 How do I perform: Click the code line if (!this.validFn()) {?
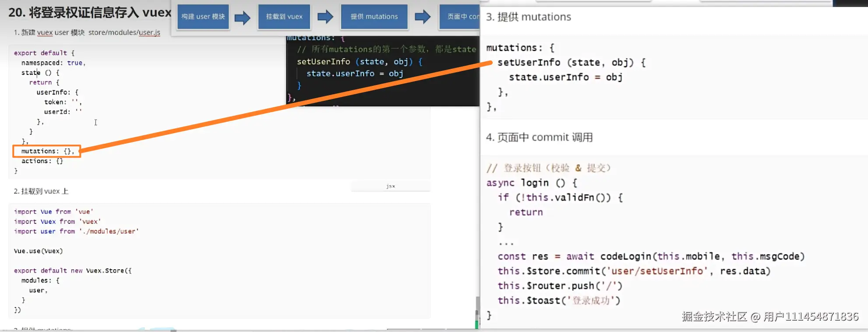point(560,197)
